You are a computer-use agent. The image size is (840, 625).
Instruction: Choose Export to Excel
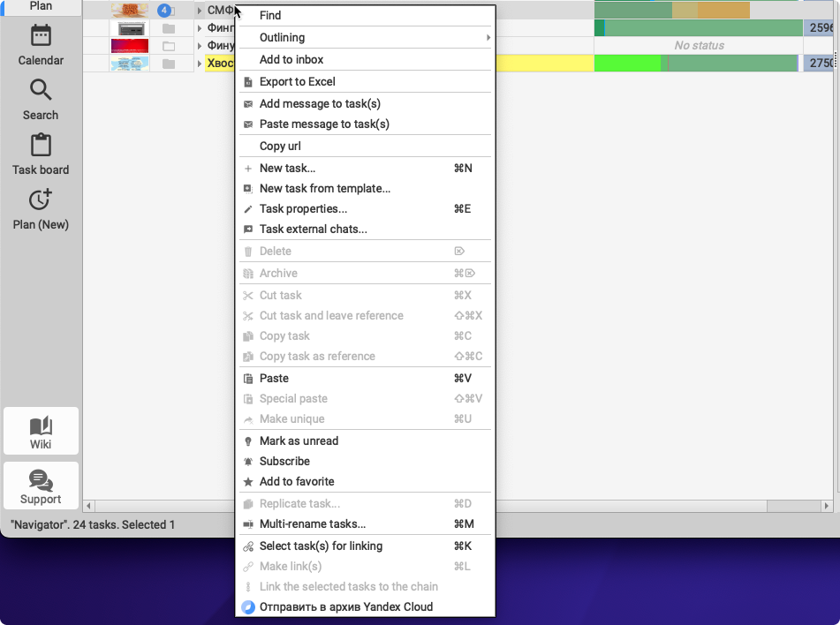[297, 81]
